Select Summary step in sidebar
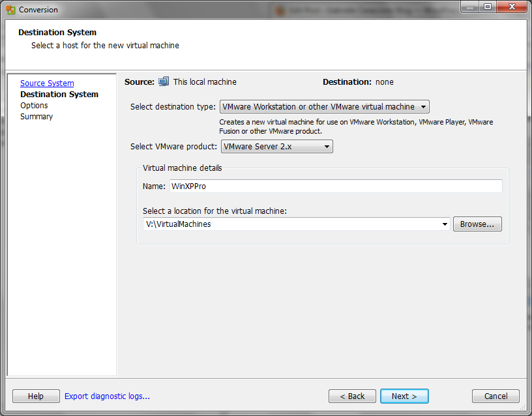The image size is (532, 416). click(37, 116)
